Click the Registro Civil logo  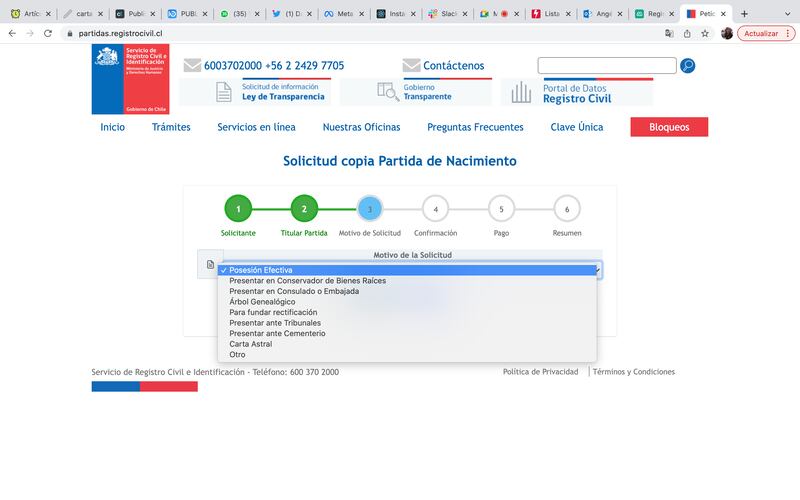tap(131, 79)
